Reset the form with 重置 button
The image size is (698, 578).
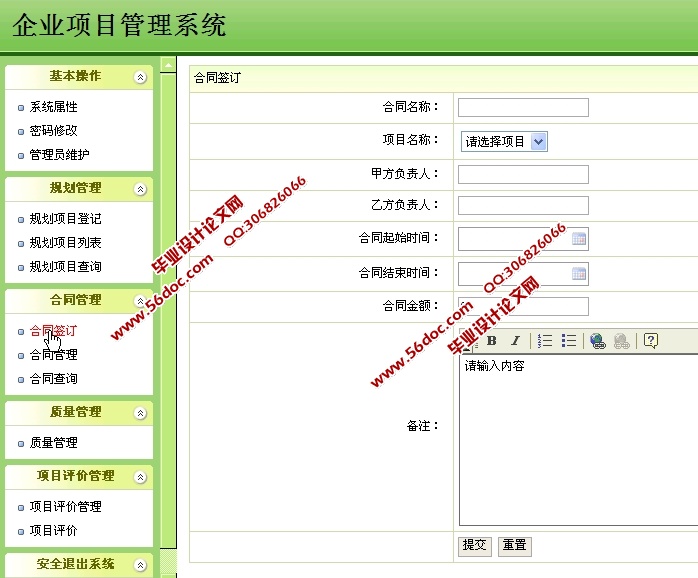515,545
